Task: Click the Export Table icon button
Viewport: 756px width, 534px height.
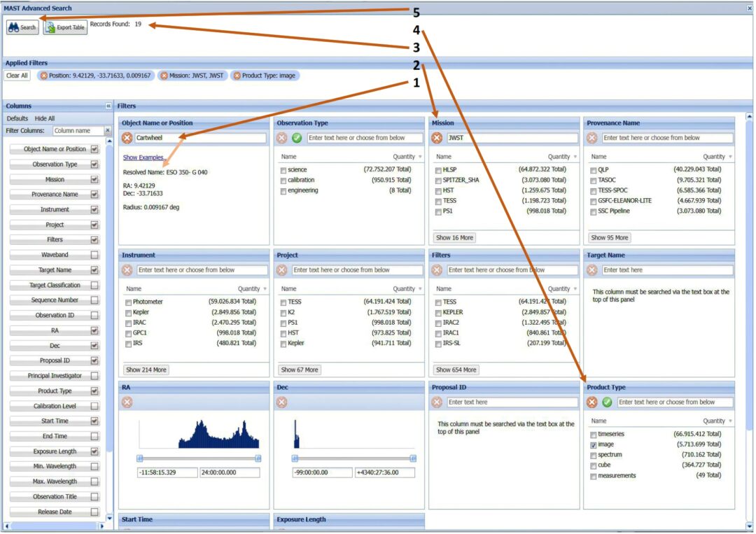Action: [65, 27]
